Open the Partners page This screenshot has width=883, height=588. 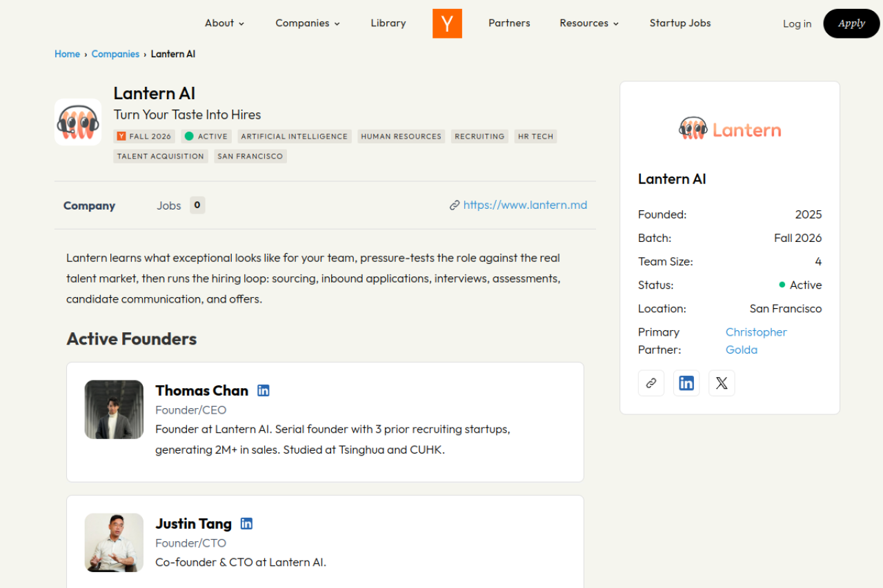(509, 23)
